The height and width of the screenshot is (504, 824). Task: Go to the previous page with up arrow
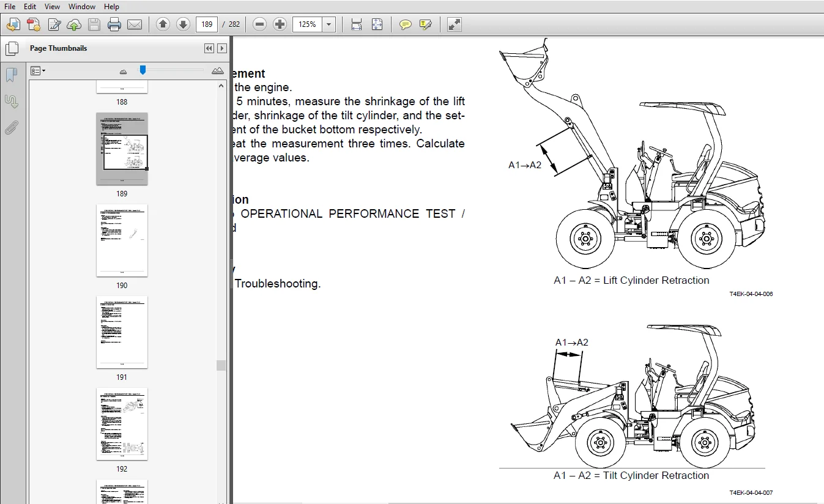163,24
